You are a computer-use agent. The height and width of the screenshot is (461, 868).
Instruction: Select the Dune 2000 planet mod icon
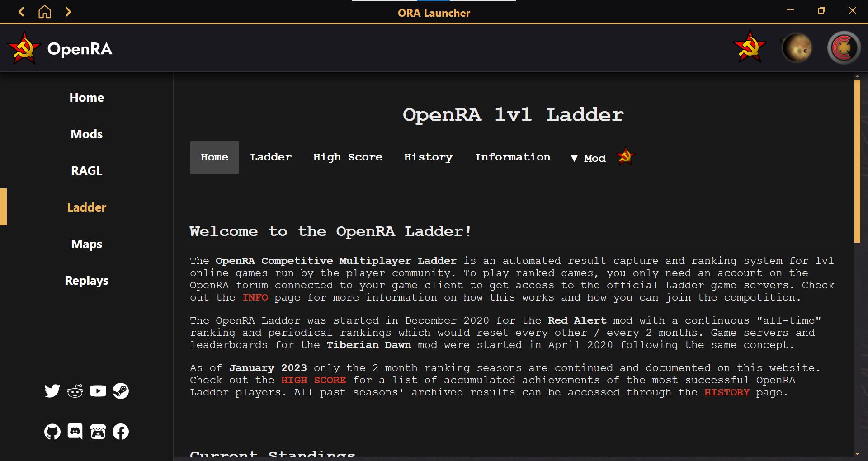point(797,47)
